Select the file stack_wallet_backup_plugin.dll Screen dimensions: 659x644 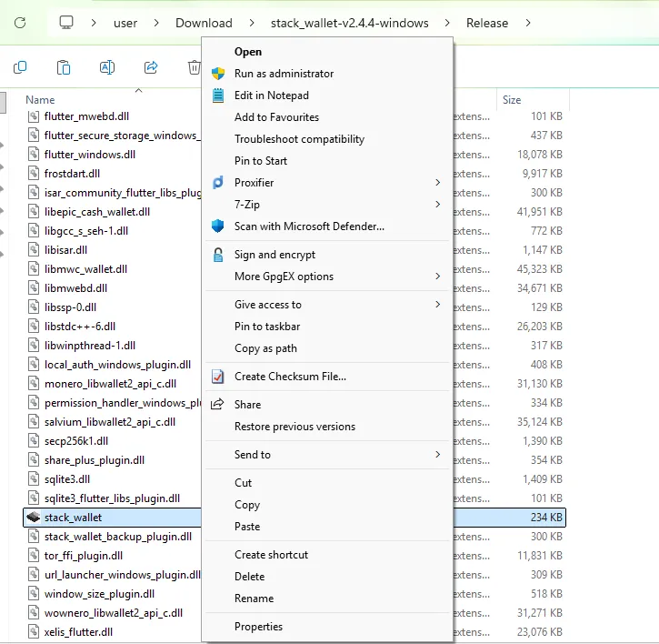(x=117, y=537)
